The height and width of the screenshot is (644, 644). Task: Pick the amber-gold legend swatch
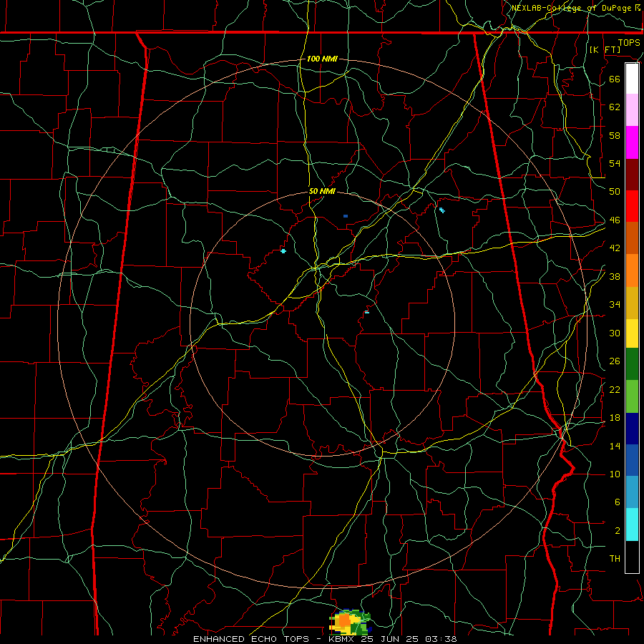tap(632, 303)
